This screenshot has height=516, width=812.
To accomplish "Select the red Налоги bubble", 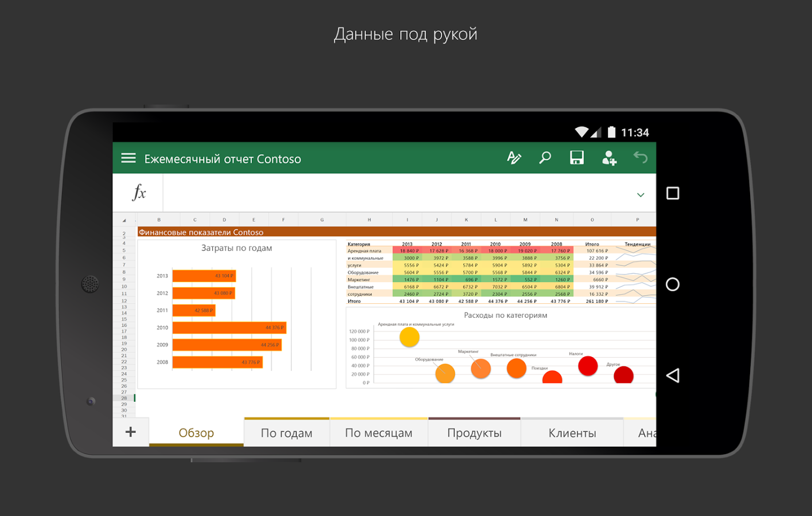I will coord(588,366).
